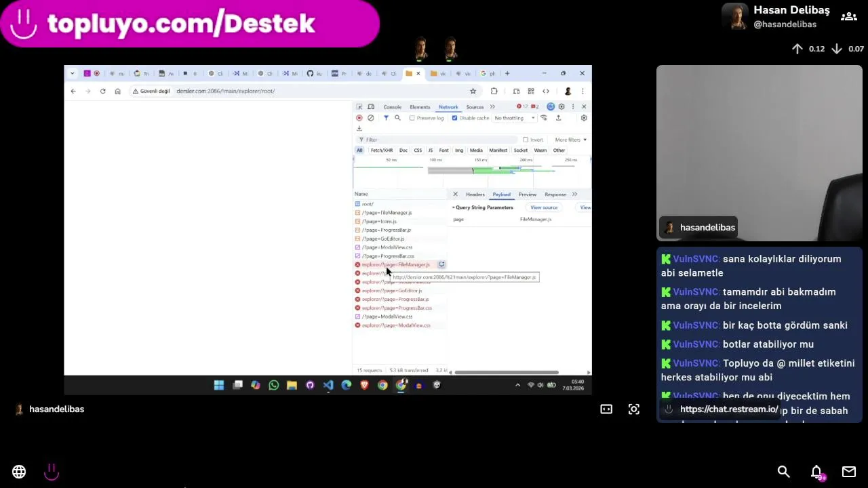Show more DevTools panels with the chevron
This screenshot has height=488, width=868.
pyautogui.click(x=492, y=107)
